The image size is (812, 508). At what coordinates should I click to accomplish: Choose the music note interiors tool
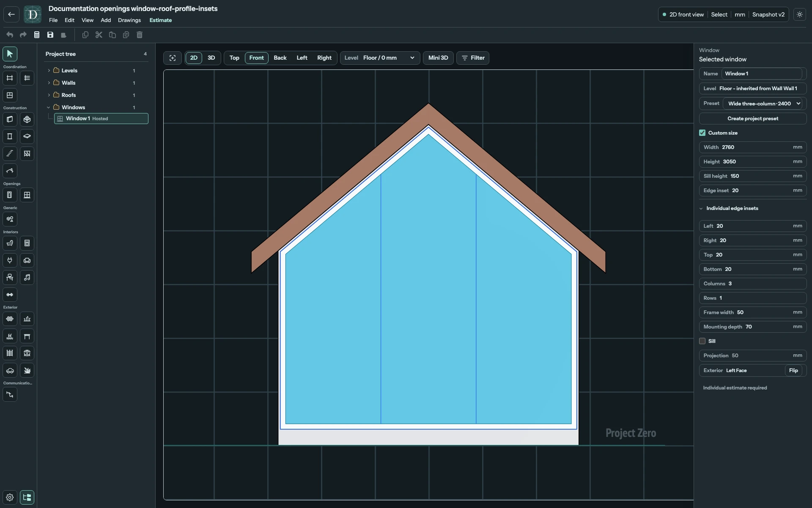pos(27,277)
